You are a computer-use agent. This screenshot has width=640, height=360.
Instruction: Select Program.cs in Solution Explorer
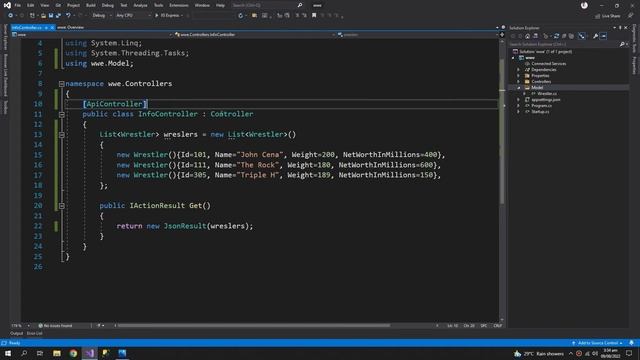pyautogui.click(x=541, y=106)
